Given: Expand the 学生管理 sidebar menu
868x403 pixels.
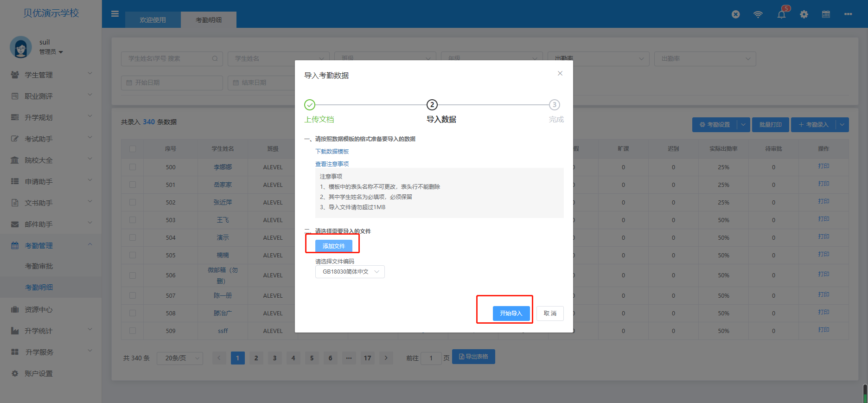Looking at the screenshot, I should [x=51, y=75].
